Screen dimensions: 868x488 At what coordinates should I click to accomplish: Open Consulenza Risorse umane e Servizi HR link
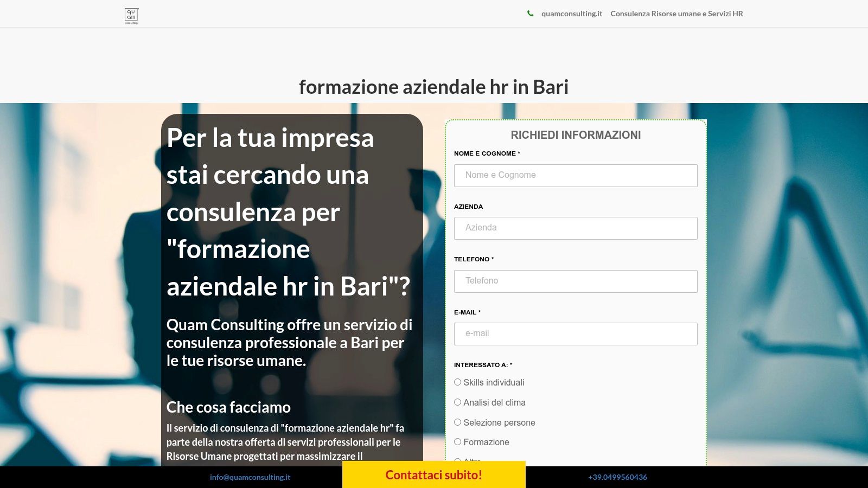tap(676, 14)
